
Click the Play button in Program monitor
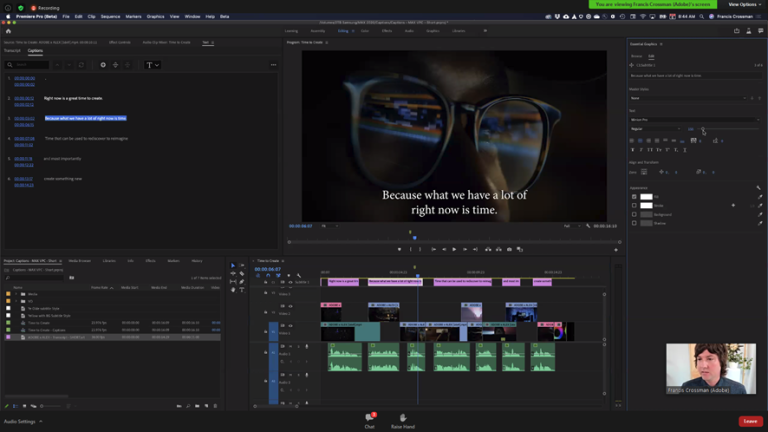pyautogui.click(x=454, y=249)
